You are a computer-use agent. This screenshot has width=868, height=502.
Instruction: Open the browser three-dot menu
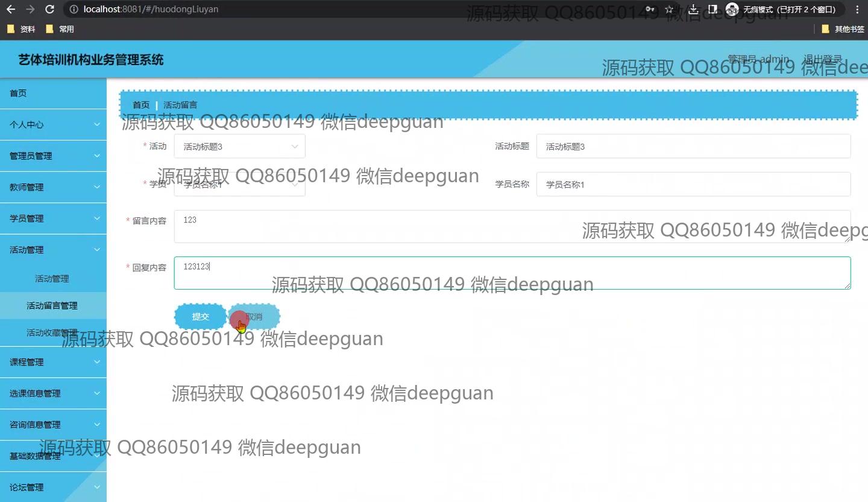(x=858, y=9)
